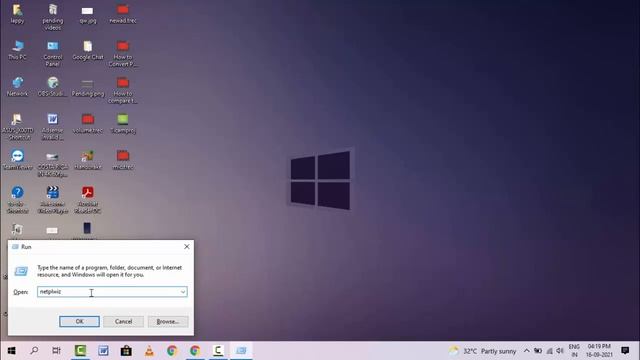640x360 pixels.
Task: Select the video player clapperboard icon
Action: click(53, 200)
